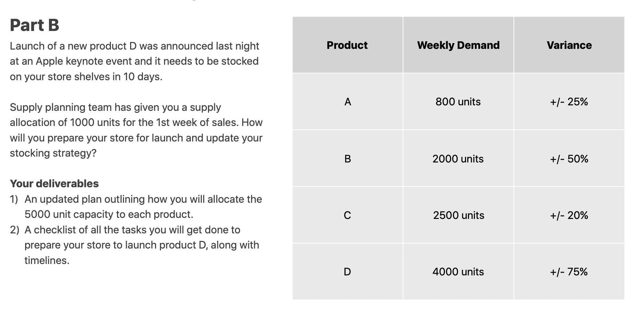Screen dimensions: 644x316
Task: Click deliverable 1 about 5000 unit capacity
Action: pyautogui.click(x=136, y=207)
